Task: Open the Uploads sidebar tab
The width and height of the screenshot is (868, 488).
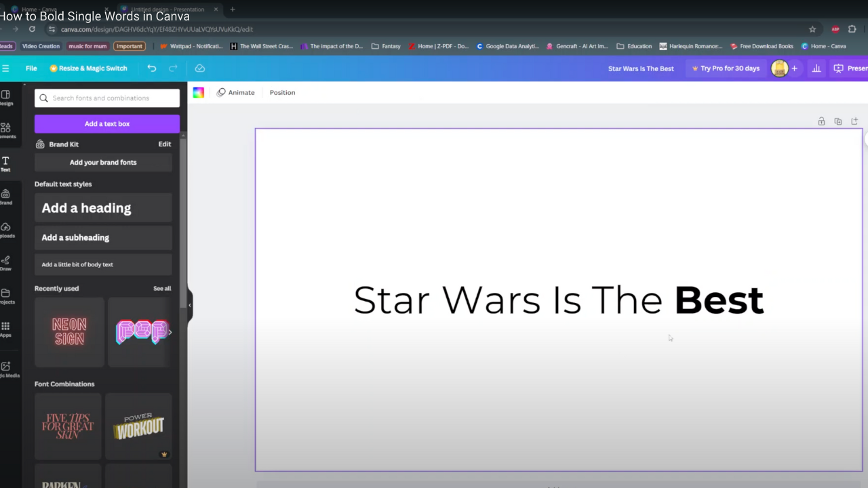Action: point(5,230)
